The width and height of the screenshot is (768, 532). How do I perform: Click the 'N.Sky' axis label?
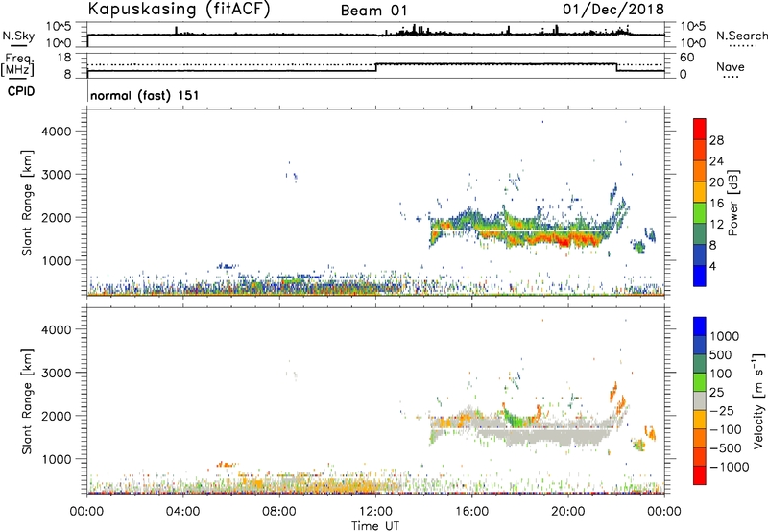coord(18,36)
